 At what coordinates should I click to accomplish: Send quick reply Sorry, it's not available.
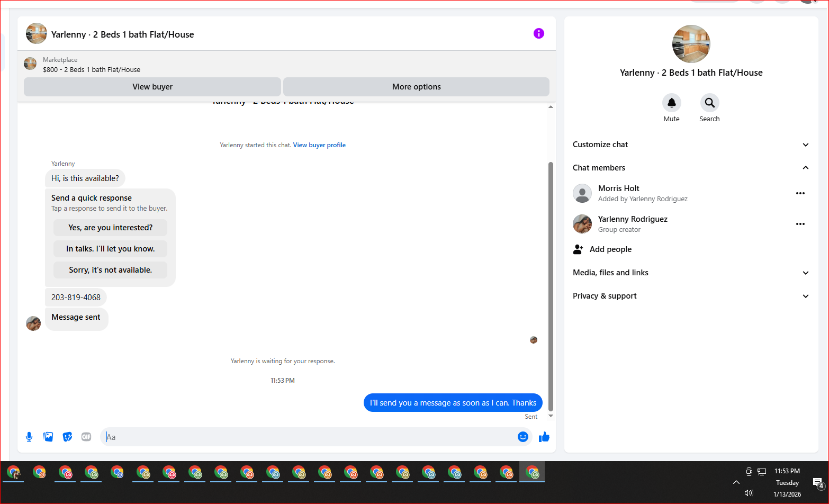point(110,270)
